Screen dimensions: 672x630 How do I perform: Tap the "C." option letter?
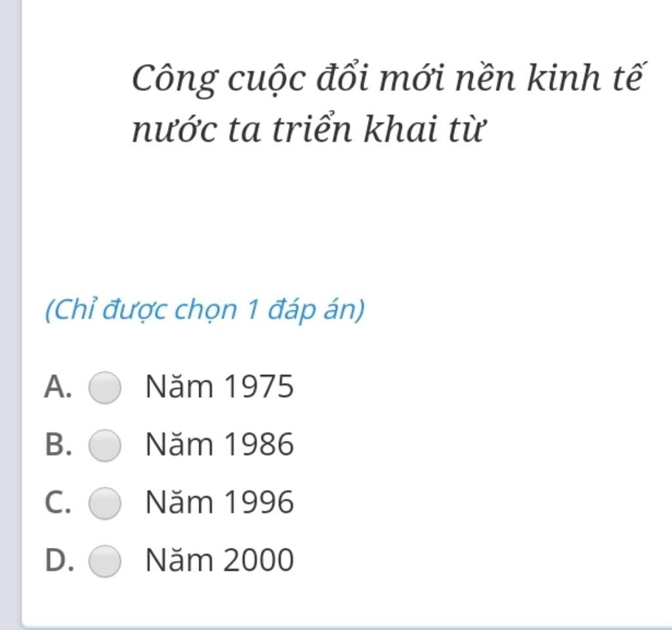[x=58, y=503]
